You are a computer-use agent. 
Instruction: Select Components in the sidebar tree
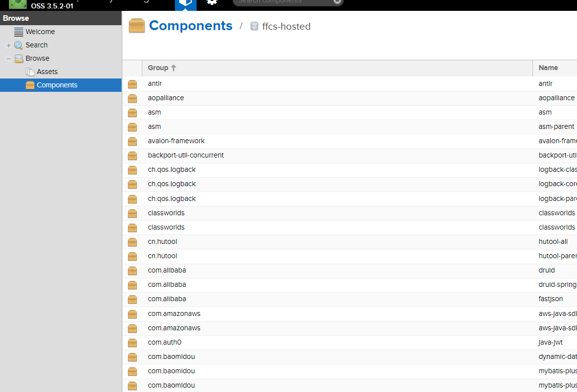57,85
